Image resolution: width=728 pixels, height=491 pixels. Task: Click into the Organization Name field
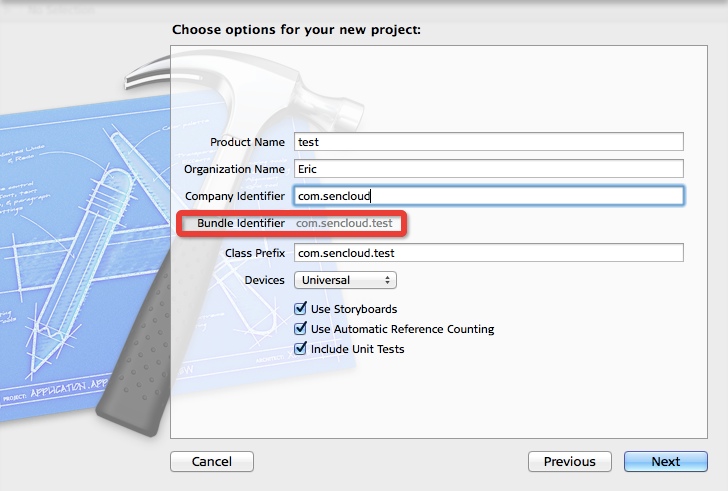488,169
